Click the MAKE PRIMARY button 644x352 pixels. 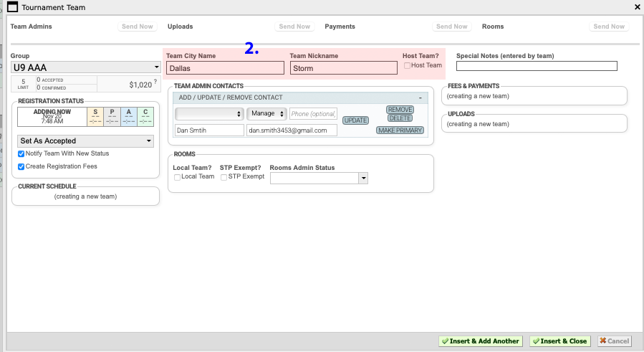pyautogui.click(x=400, y=130)
